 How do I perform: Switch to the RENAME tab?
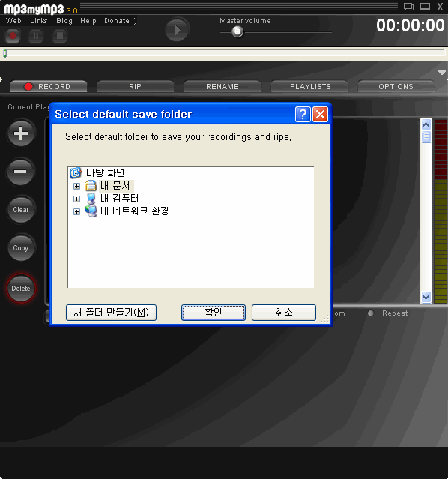pos(223,86)
